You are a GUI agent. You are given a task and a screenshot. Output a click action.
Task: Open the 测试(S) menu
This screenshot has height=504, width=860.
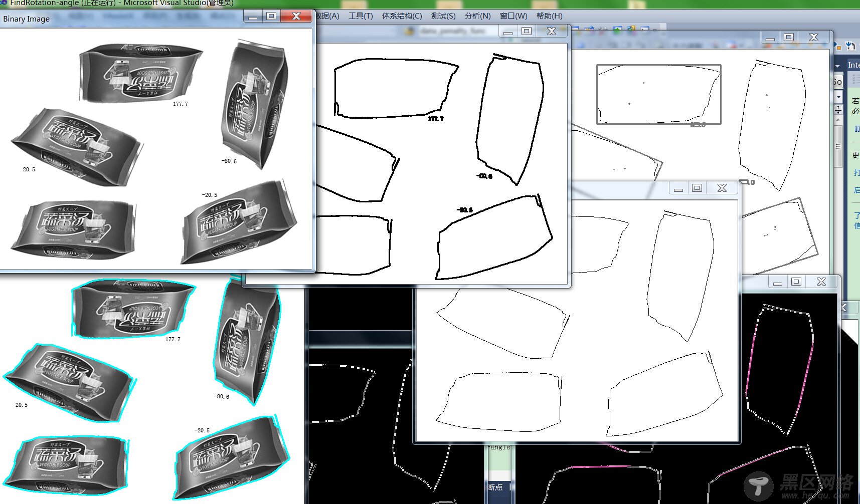coord(443,16)
